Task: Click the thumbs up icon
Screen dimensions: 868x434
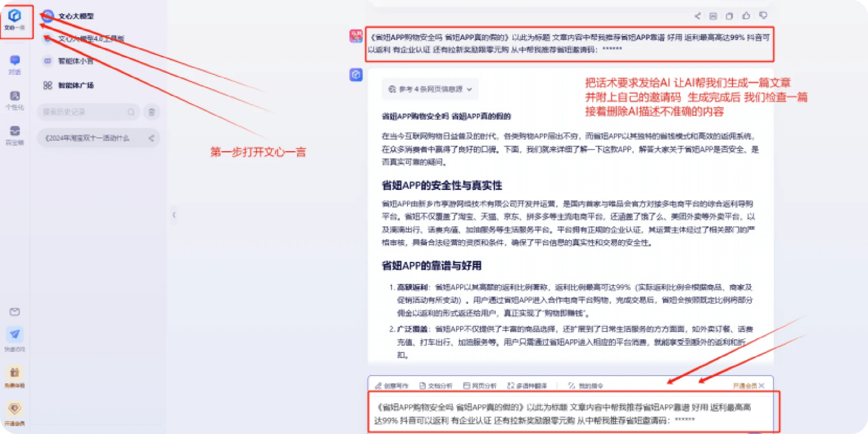Action: [746, 15]
